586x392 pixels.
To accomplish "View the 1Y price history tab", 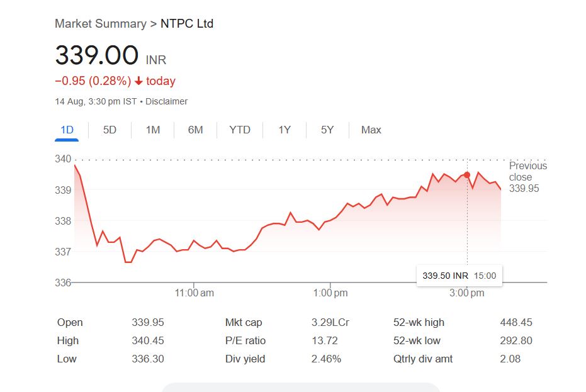I will [x=285, y=130].
